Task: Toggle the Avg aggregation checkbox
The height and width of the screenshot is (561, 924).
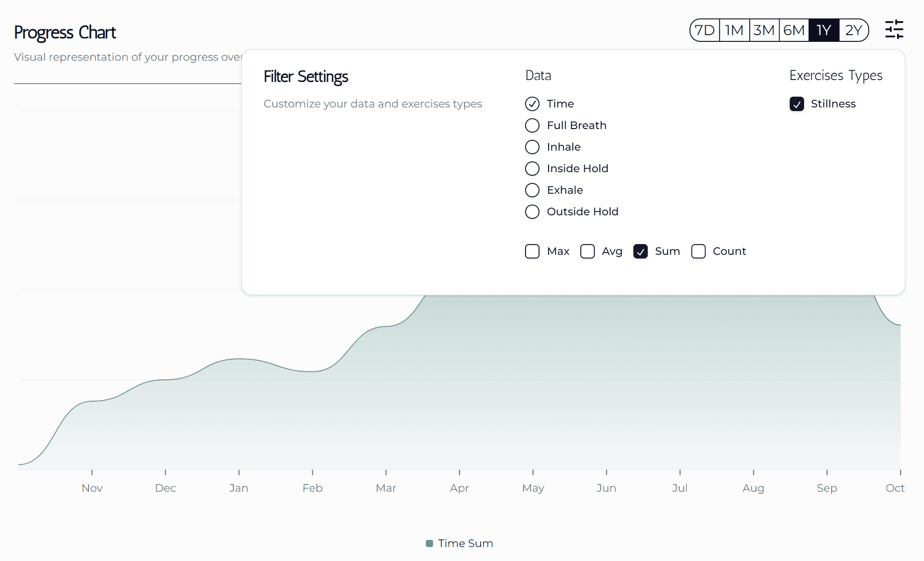Action: [588, 251]
